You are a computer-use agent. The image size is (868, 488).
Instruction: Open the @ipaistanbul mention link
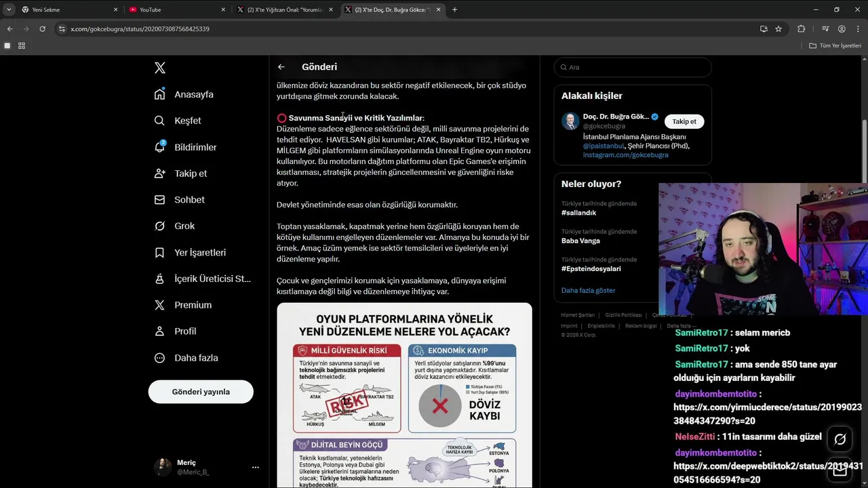[x=604, y=146]
